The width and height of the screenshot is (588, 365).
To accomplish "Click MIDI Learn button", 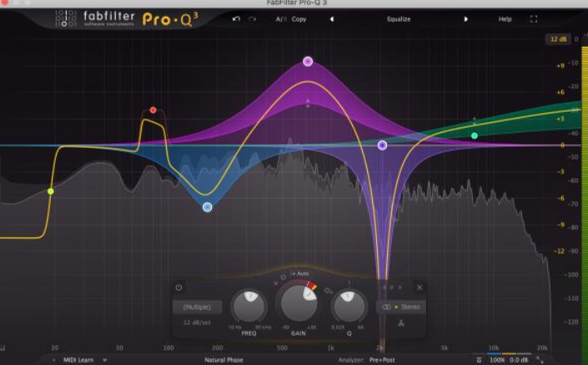I will coord(78,360).
